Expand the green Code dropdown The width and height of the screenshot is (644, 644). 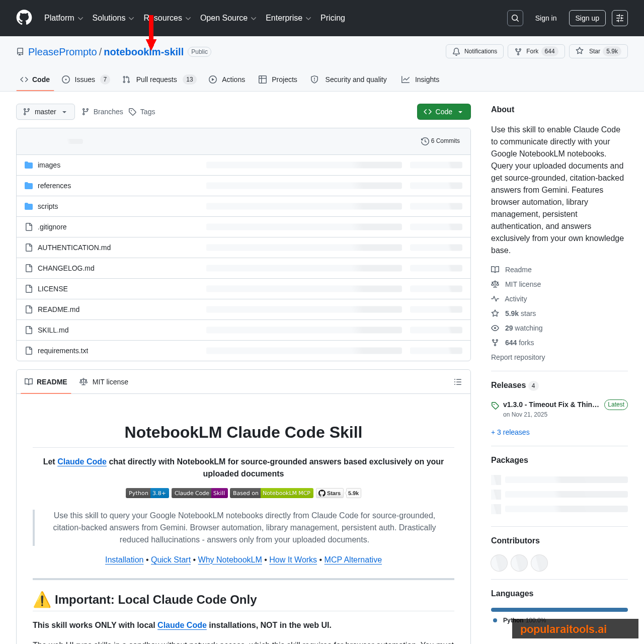tap(443, 112)
